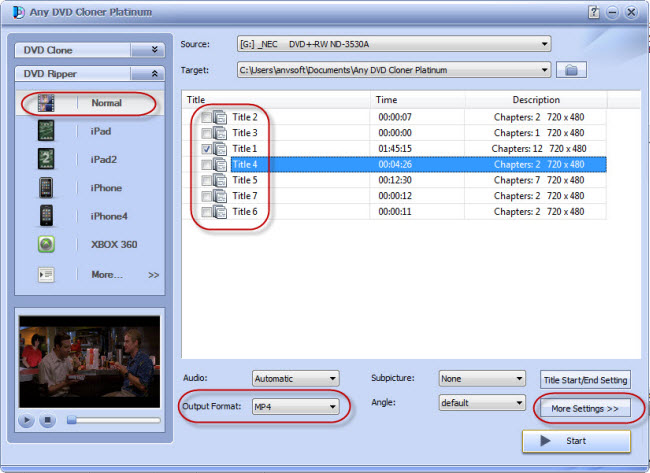
Task: Select the iPad profile label
Action: coord(101,131)
